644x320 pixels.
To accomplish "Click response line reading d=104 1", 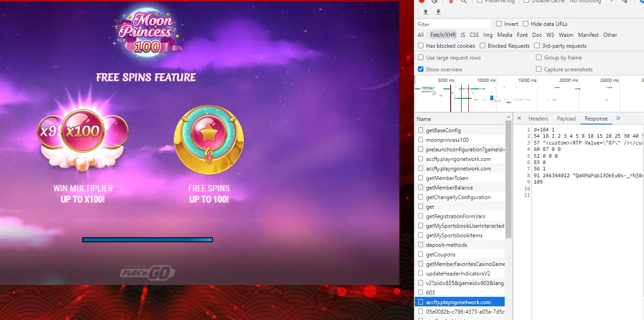I will [x=544, y=130].
